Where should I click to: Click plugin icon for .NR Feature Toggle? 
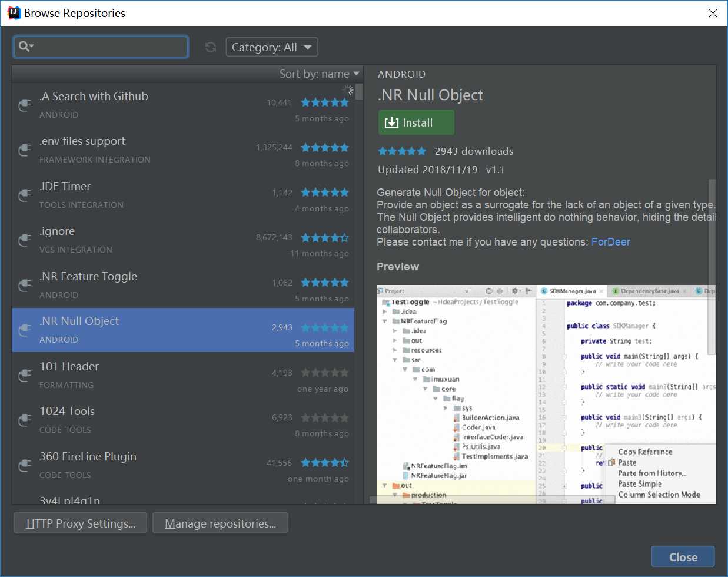click(x=25, y=285)
